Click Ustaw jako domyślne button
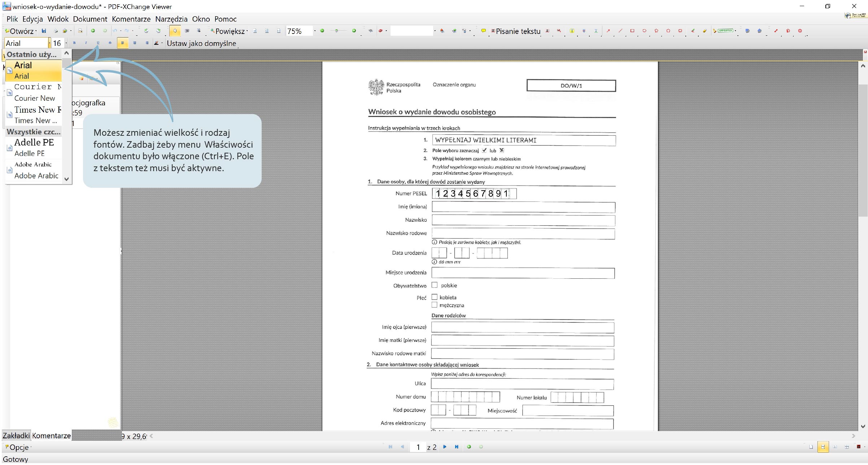 point(201,43)
